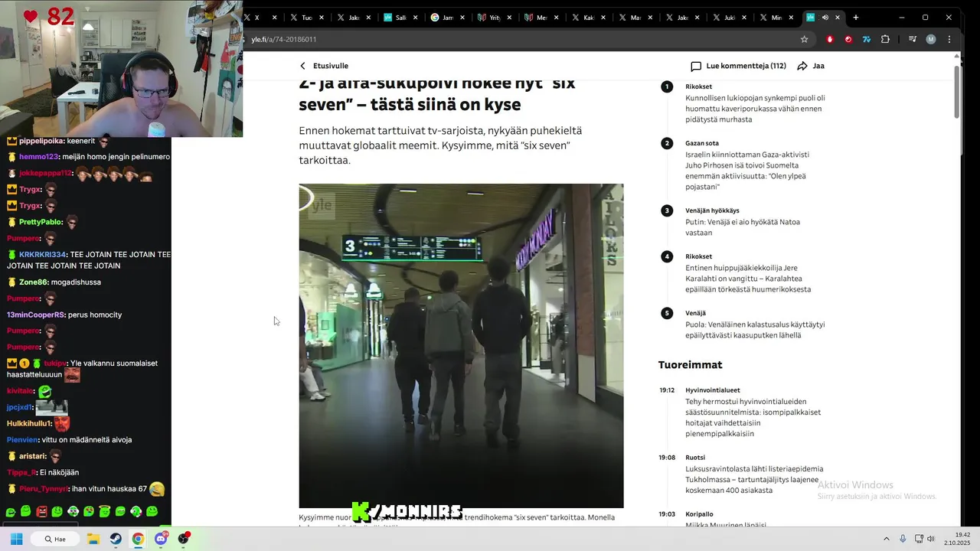980x551 pixels.
Task: Click the page vertical scrollbar
Action: click(956, 92)
